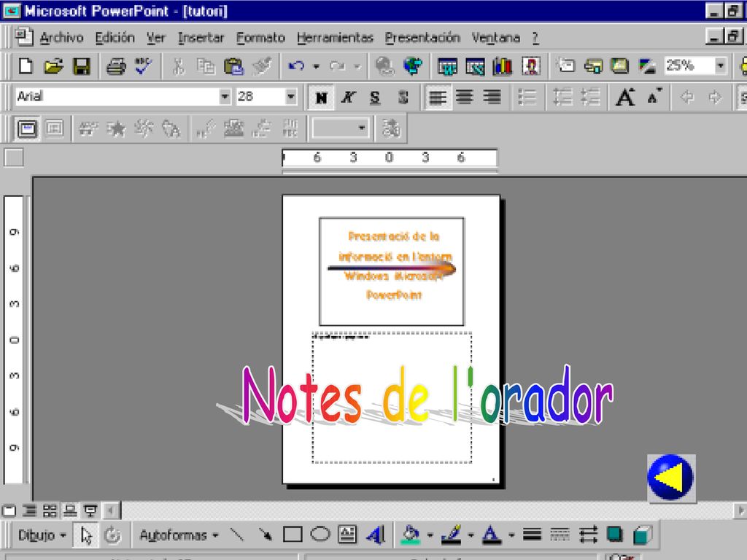Select the Free Rotate tool
The height and width of the screenshot is (560, 747).
click(x=112, y=535)
